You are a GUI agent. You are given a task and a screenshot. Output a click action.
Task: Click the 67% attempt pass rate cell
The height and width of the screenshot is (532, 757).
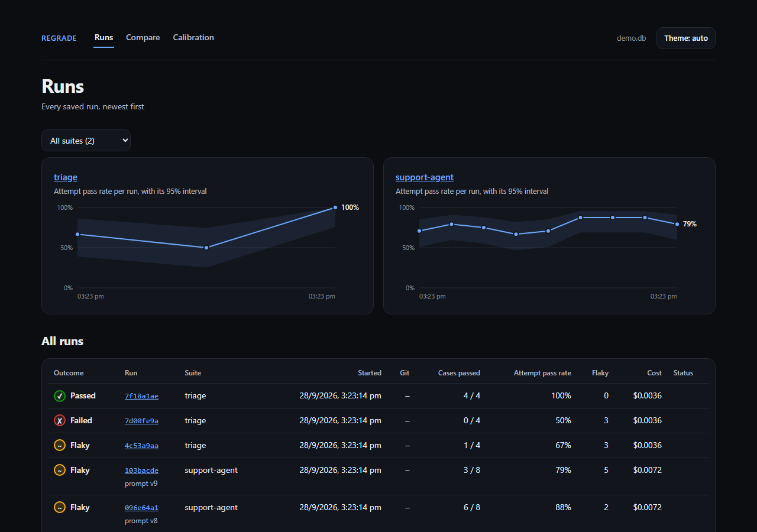click(x=563, y=446)
